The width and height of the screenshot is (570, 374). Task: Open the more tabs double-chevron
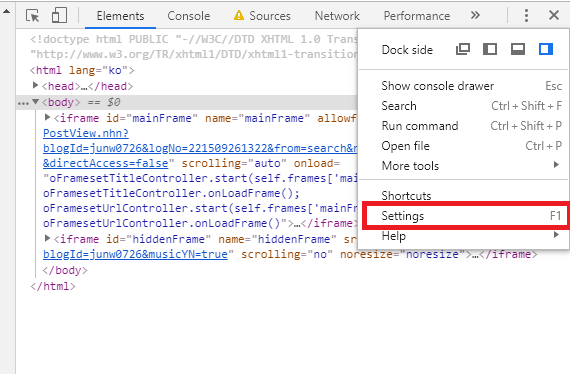point(475,15)
